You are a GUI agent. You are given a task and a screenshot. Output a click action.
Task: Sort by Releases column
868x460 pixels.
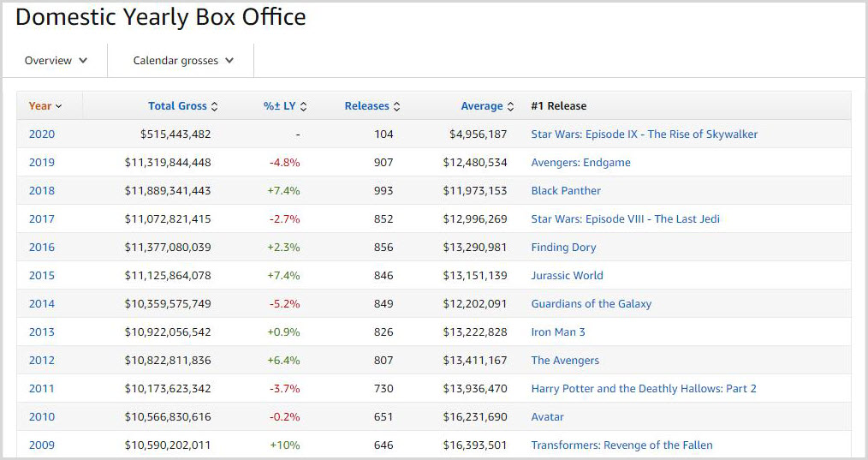click(x=372, y=106)
